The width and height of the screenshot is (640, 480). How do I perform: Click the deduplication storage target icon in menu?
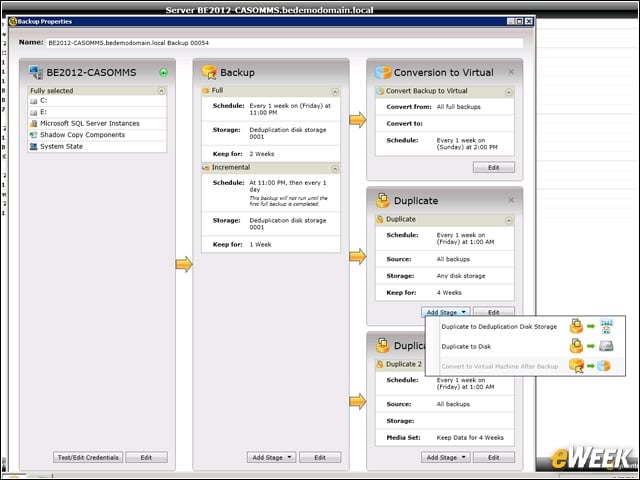click(x=607, y=326)
